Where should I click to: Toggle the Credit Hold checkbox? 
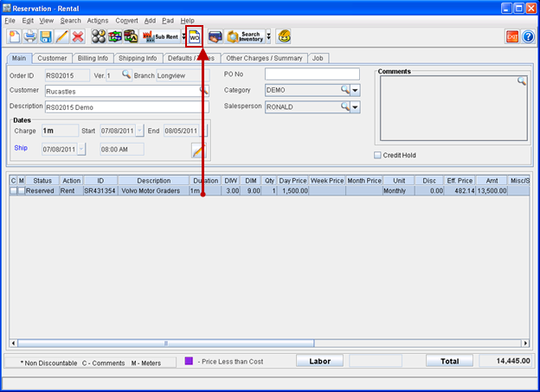(377, 155)
